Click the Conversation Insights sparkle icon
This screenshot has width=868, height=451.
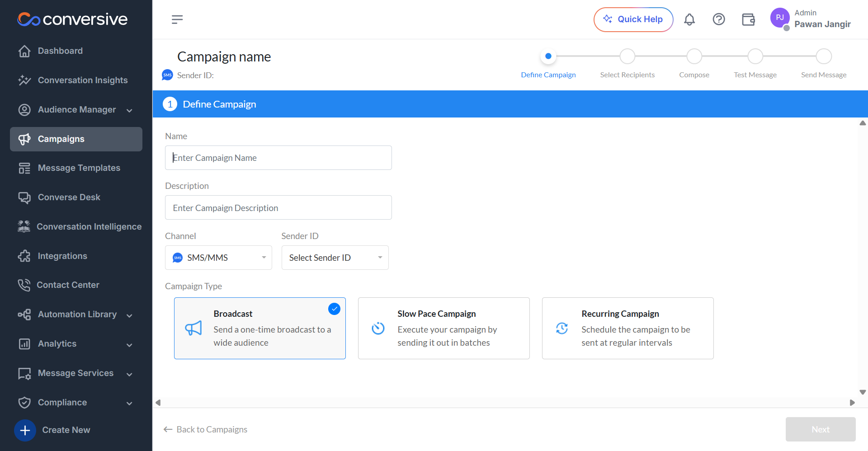(24, 80)
